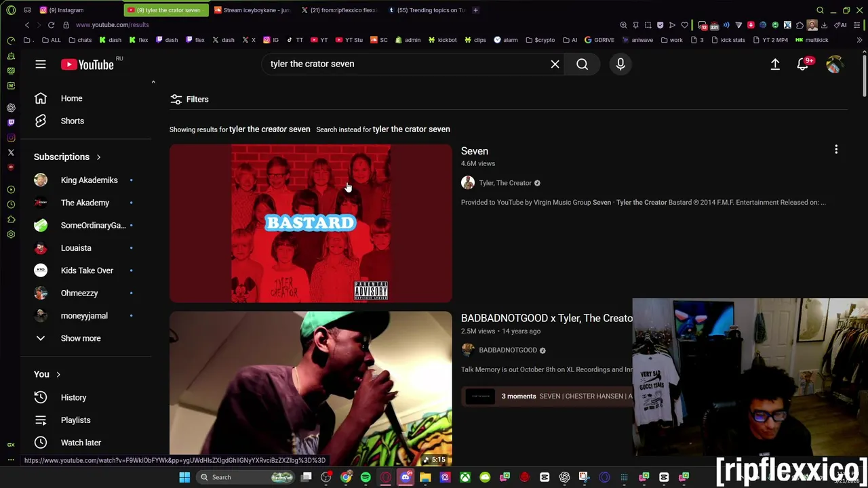Clear the search query with X

(555, 64)
